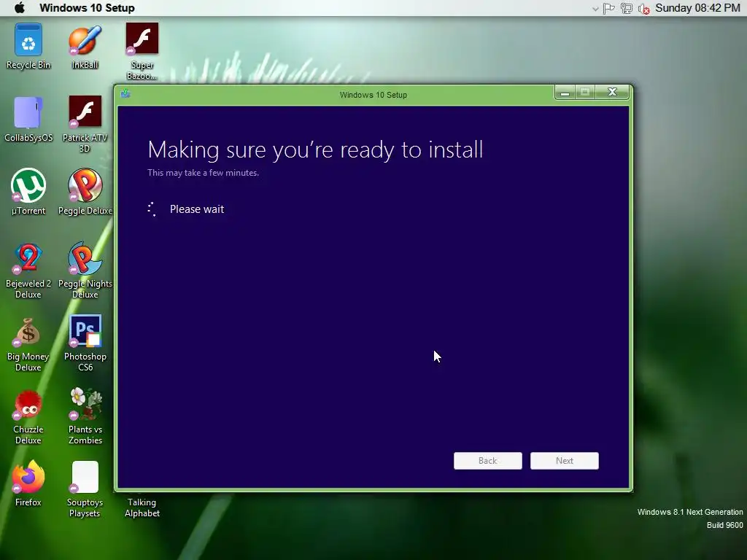Open the µTorrent desktop shortcut
This screenshot has width=747, height=560.
pos(28,192)
